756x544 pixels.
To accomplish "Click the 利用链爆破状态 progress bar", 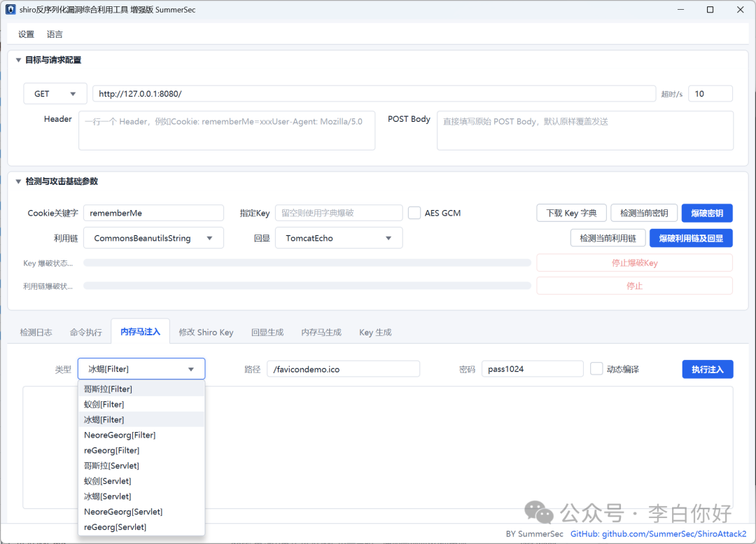I will [307, 286].
